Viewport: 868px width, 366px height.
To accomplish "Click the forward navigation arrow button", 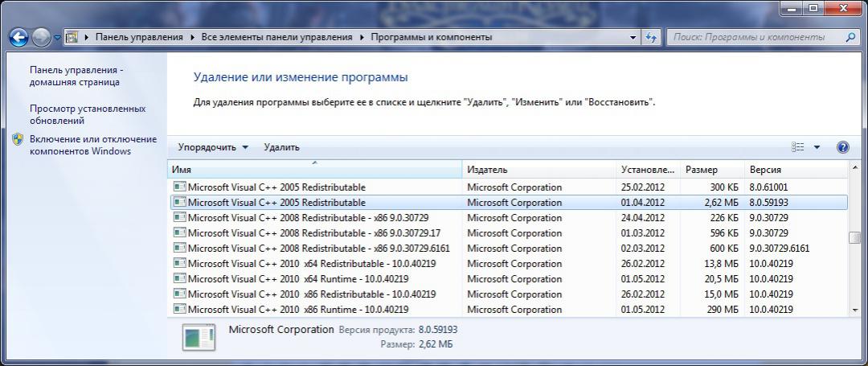I will pos(41,37).
